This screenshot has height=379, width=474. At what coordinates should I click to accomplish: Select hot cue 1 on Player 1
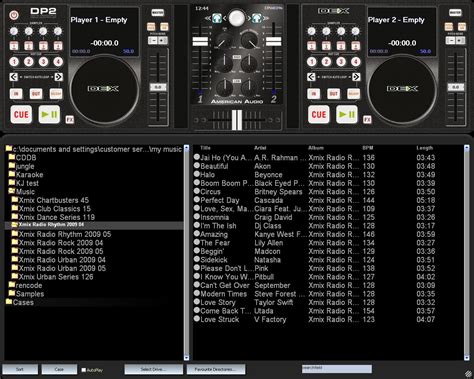pos(14,62)
